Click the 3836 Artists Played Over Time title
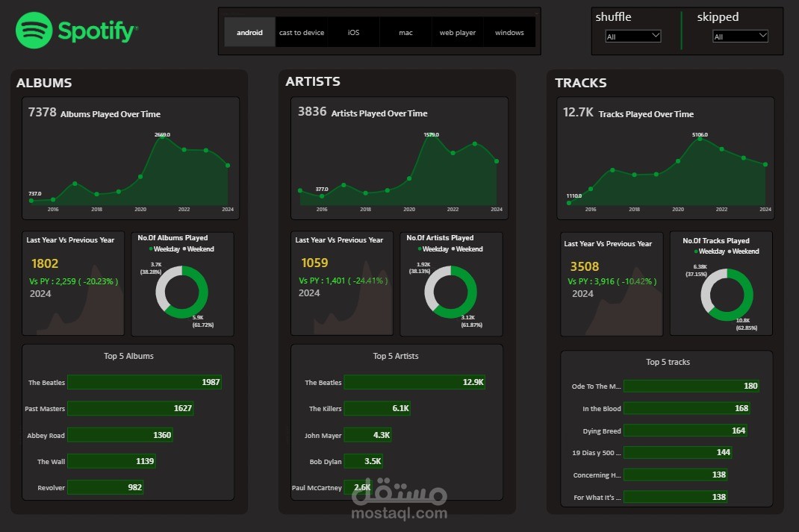 point(363,112)
